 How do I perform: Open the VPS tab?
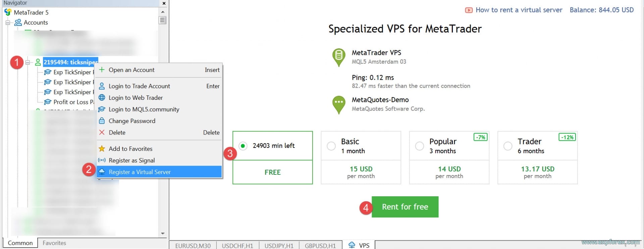[x=359, y=245]
